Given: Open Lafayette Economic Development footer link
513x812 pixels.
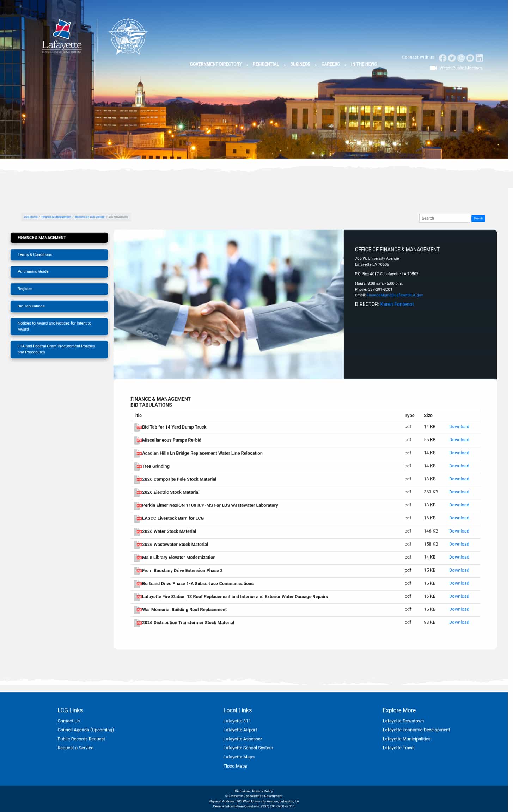Looking at the screenshot, I should click(x=416, y=730).
